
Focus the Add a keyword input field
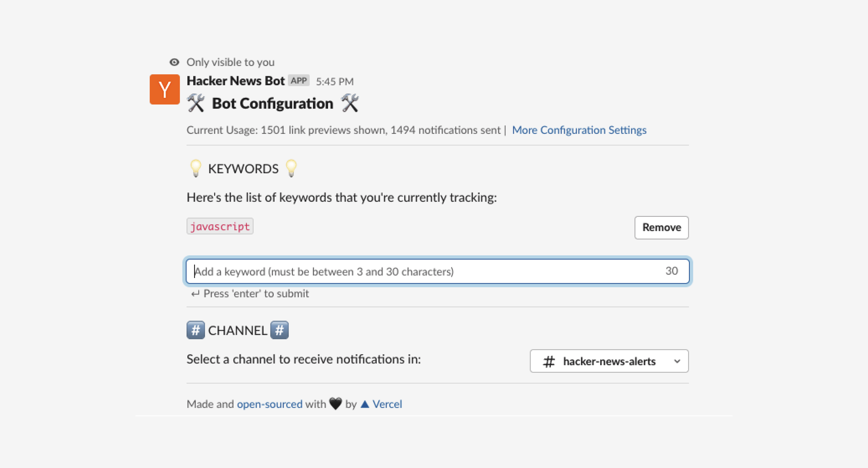pos(425,271)
